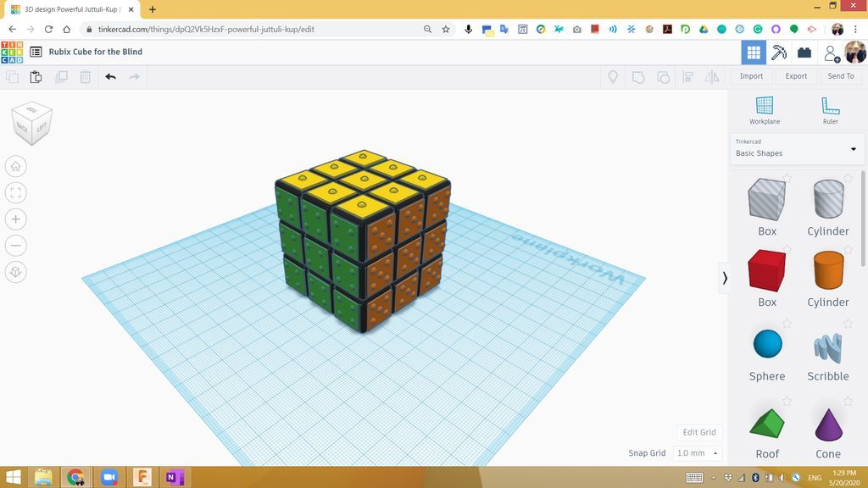Invite a collaborator with the add-person icon
Screen dimensions: 868x488
click(831, 53)
